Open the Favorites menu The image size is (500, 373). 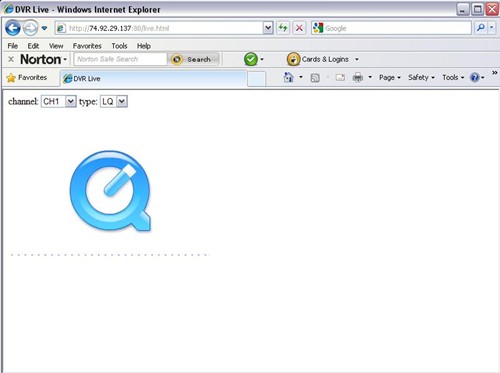coord(87,46)
